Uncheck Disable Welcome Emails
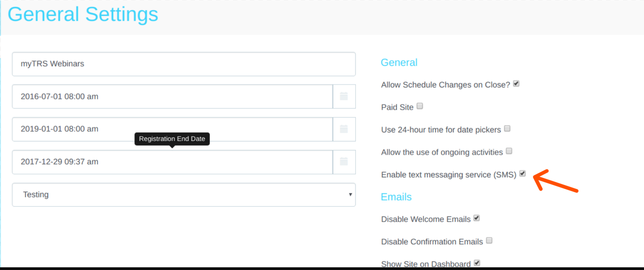 coord(476,218)
